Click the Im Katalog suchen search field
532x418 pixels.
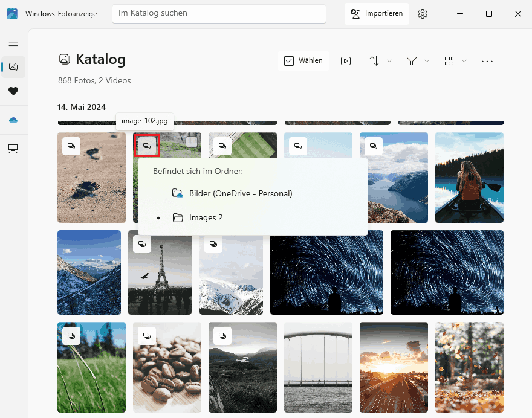point(219,13)
